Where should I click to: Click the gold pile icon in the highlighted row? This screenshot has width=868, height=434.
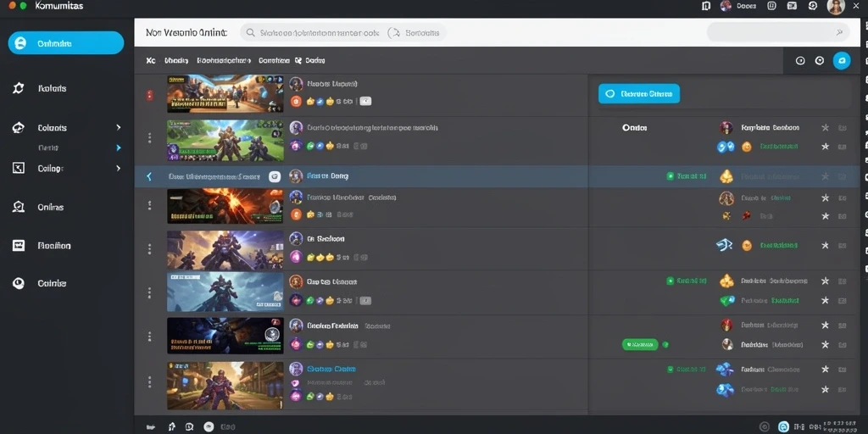click(726, 176)
